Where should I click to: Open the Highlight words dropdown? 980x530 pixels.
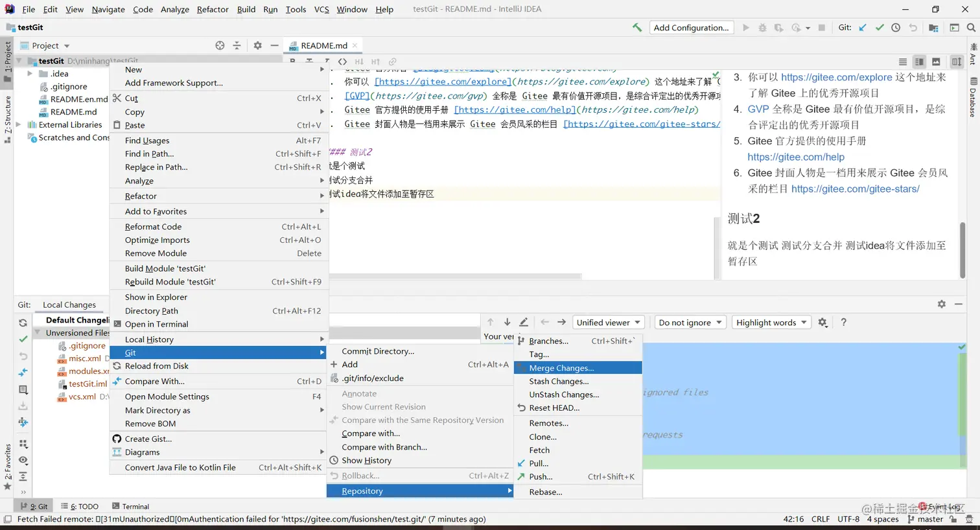771,322
